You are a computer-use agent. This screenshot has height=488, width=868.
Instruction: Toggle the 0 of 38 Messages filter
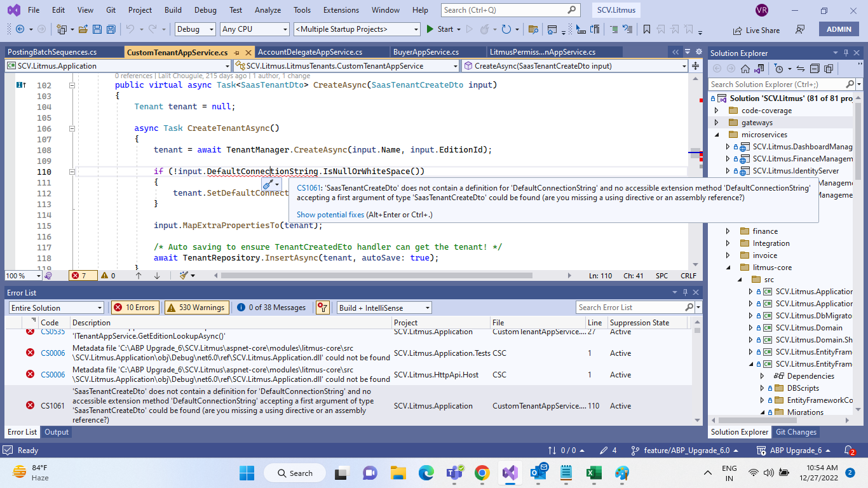[271, 308]
